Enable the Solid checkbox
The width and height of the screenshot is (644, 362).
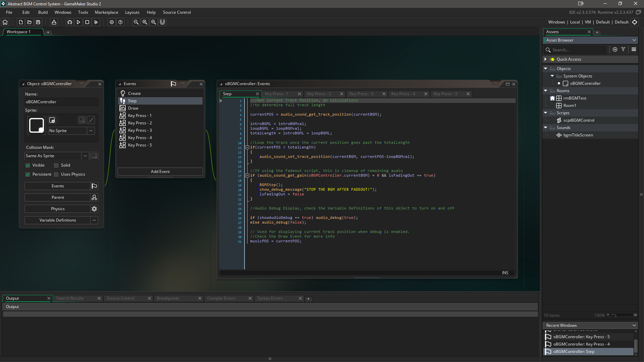tap(56, 165)
